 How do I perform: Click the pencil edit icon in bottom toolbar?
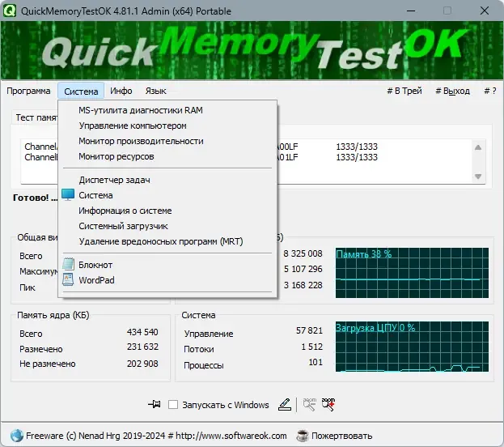pyautogui.click(x=285, y=405)
